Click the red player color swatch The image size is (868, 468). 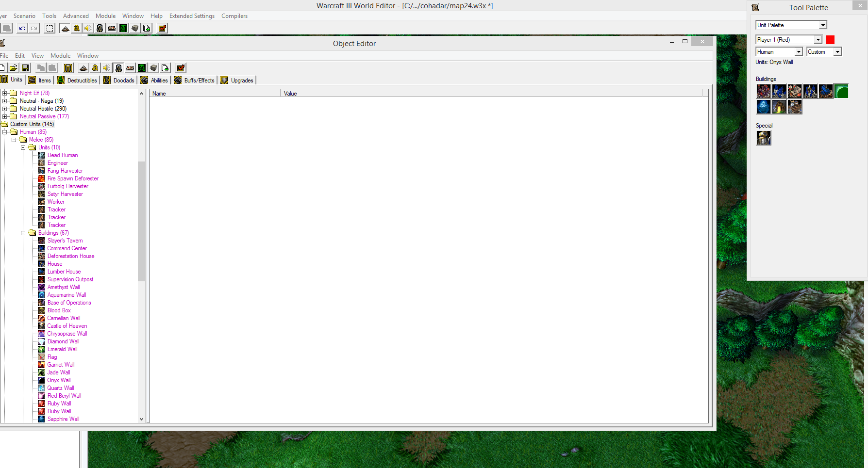pyautogui.click(x=830, y=40)
